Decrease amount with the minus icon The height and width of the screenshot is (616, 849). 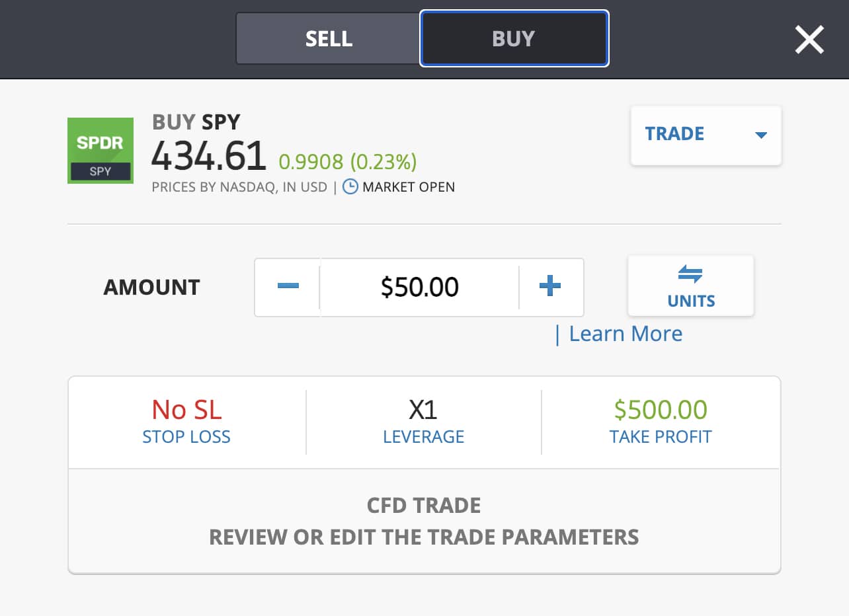[288, 287]
